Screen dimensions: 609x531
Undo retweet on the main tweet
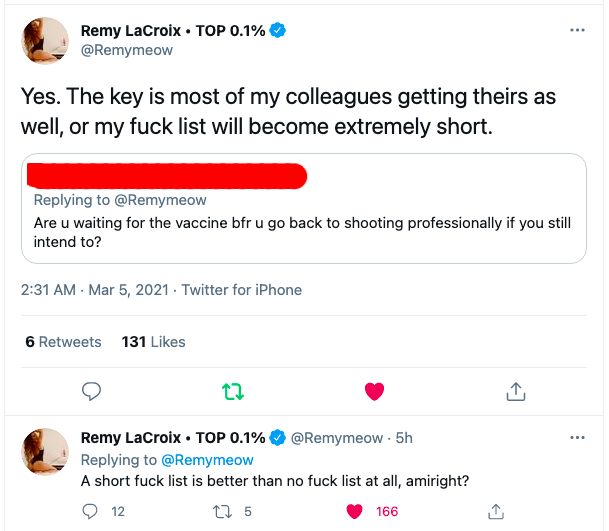point(233,391)
